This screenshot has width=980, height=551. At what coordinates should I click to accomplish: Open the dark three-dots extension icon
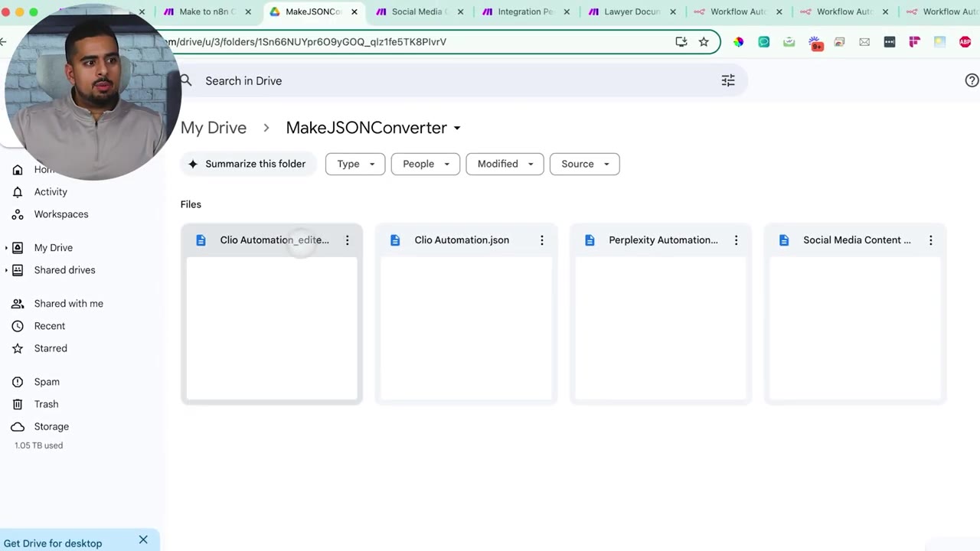pos(889,42)
